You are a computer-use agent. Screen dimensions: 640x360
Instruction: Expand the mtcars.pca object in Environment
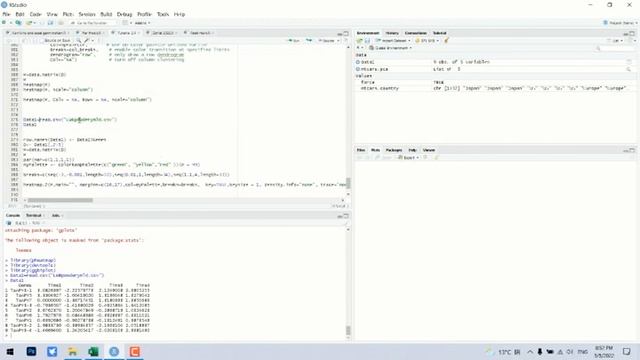point(358,69)
